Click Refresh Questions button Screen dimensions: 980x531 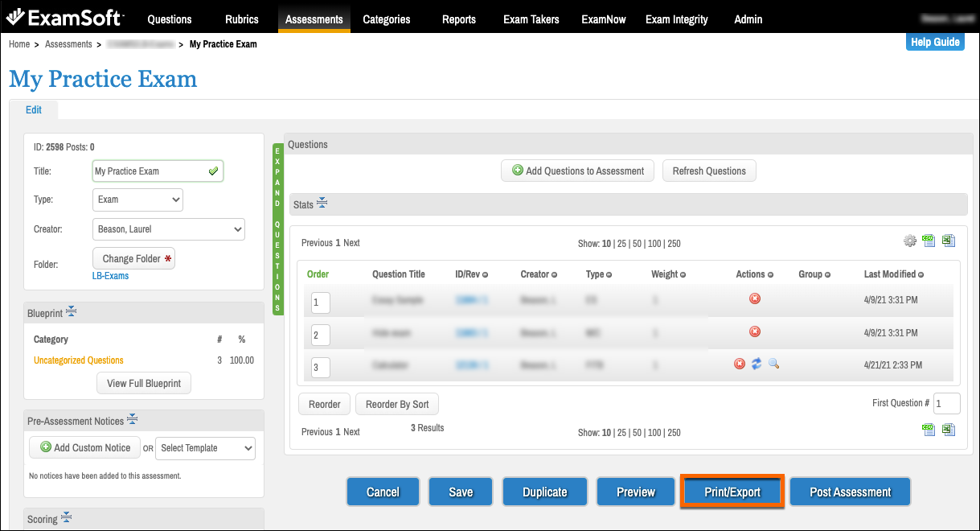[709, 171]
